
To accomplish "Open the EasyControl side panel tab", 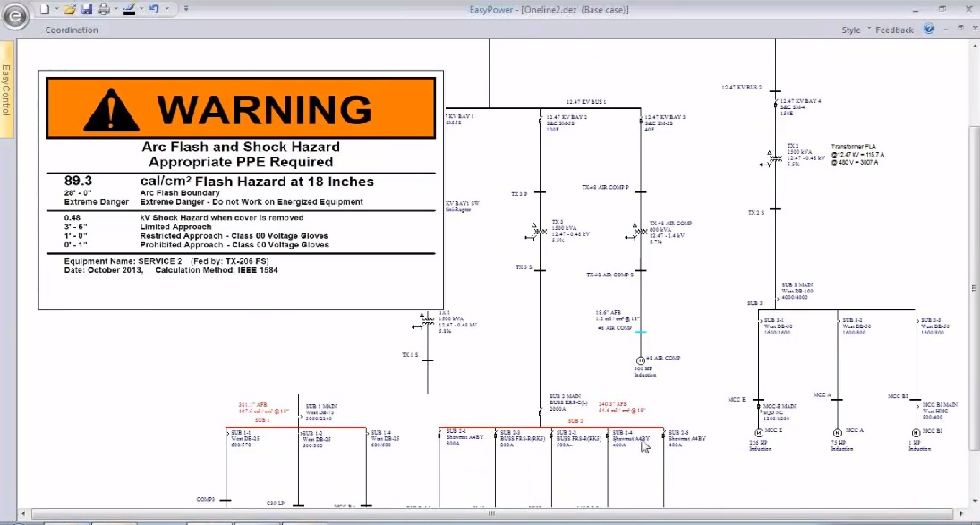I will (x=6, y=89).
